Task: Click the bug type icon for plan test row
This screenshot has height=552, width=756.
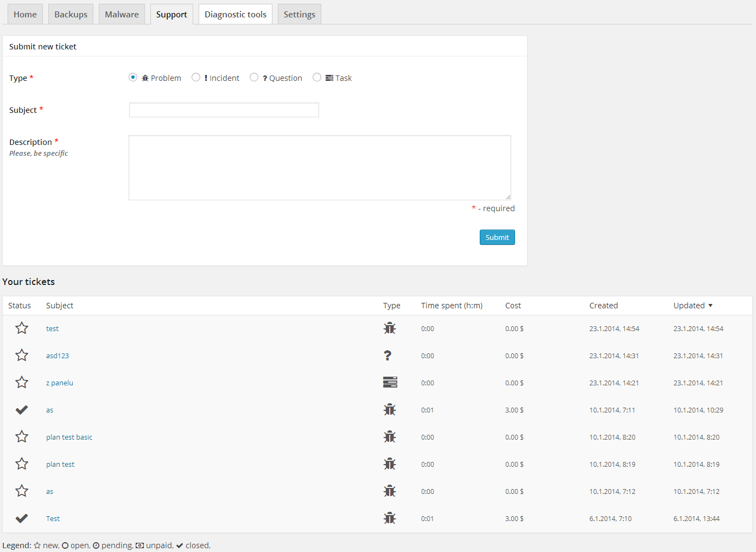Action: pyautogui.click(x=390, y=464)
